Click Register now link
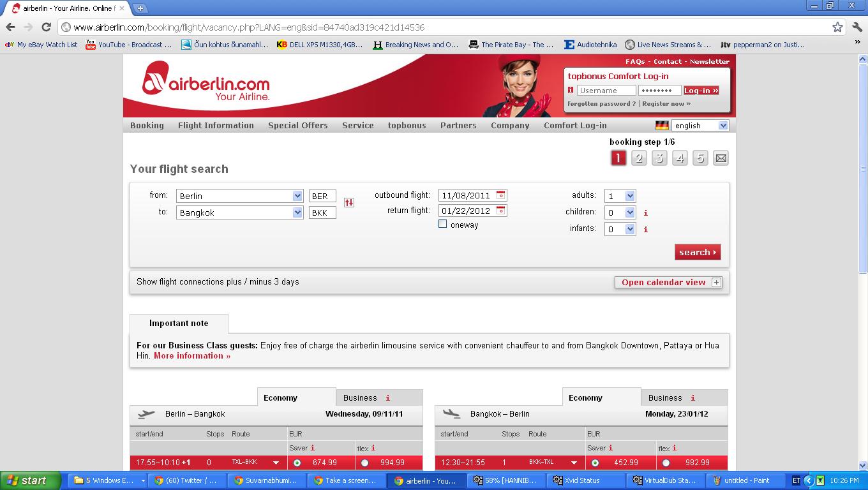Viewport: 868px width, 490px height. click(666, 104)
